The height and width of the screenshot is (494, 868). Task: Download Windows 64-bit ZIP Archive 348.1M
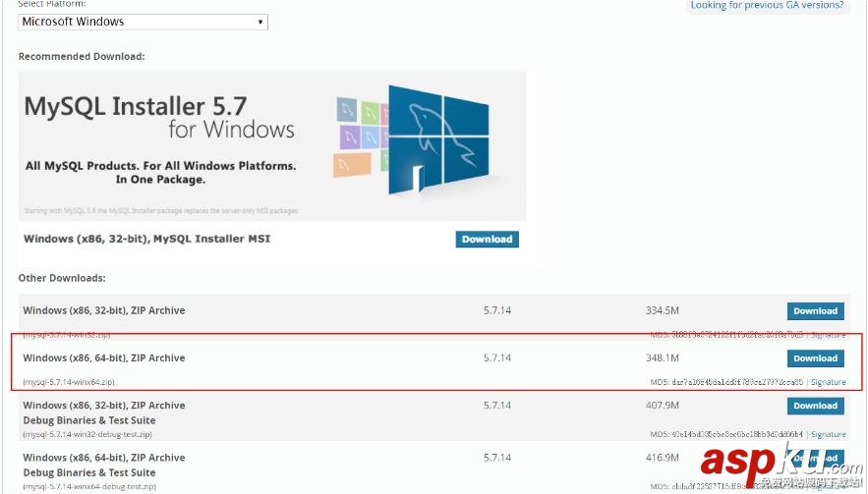pyautogui.click(x=816, y=357)
